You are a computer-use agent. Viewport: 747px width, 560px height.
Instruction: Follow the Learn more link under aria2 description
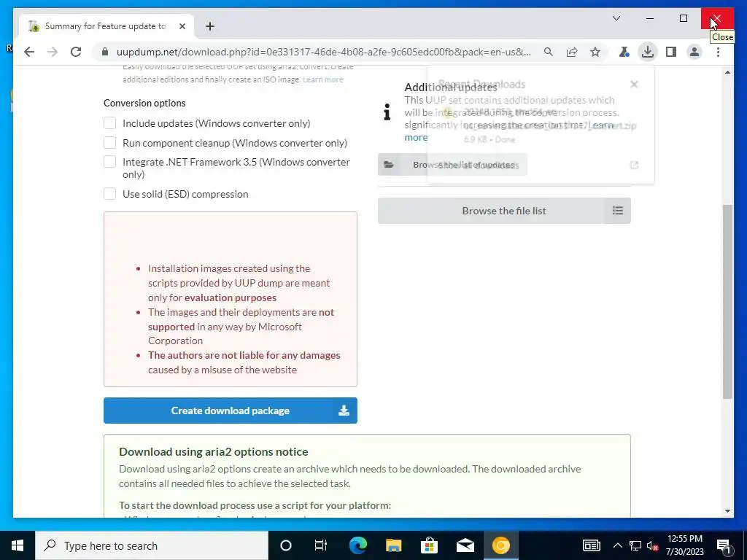(x=323, y=79)
